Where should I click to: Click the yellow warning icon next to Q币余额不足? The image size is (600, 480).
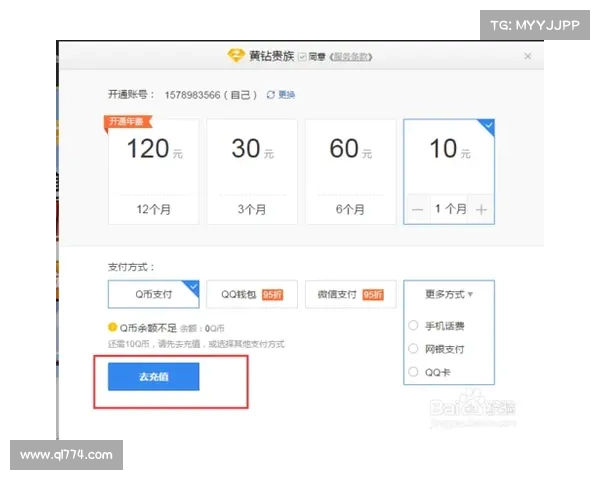pos(112,327)
